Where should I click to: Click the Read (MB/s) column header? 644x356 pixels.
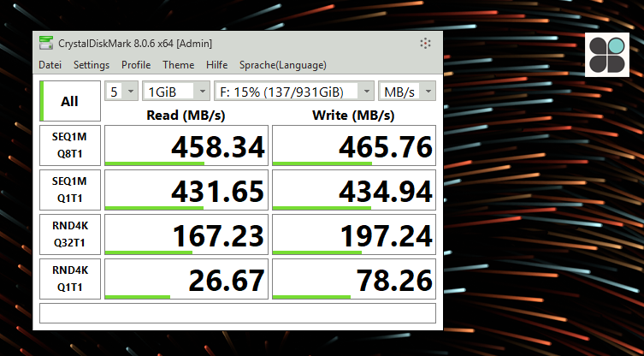[186, 116]
